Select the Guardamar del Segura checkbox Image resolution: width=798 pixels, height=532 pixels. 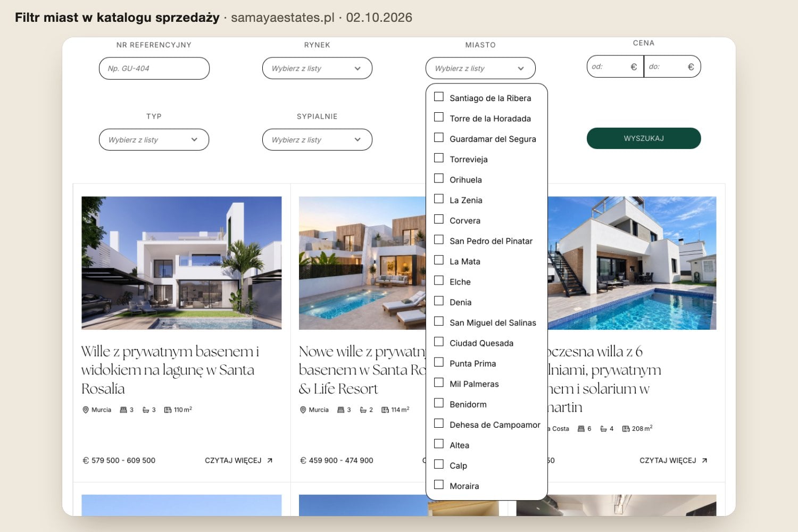[x=439, y=138]
